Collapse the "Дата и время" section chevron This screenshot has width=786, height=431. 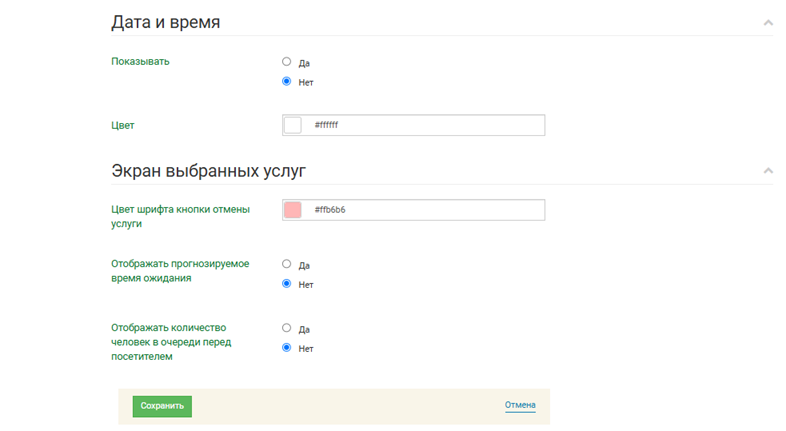pos(767,22)
